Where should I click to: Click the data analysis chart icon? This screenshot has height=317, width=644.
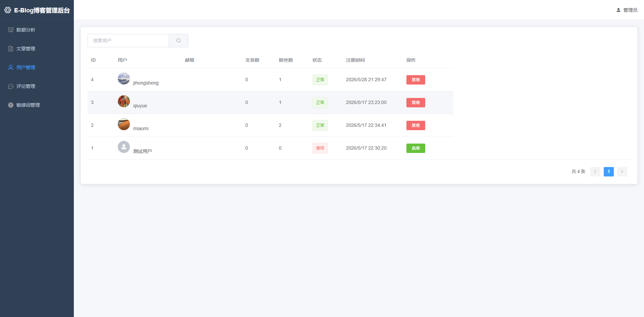[x=11, y=30]
